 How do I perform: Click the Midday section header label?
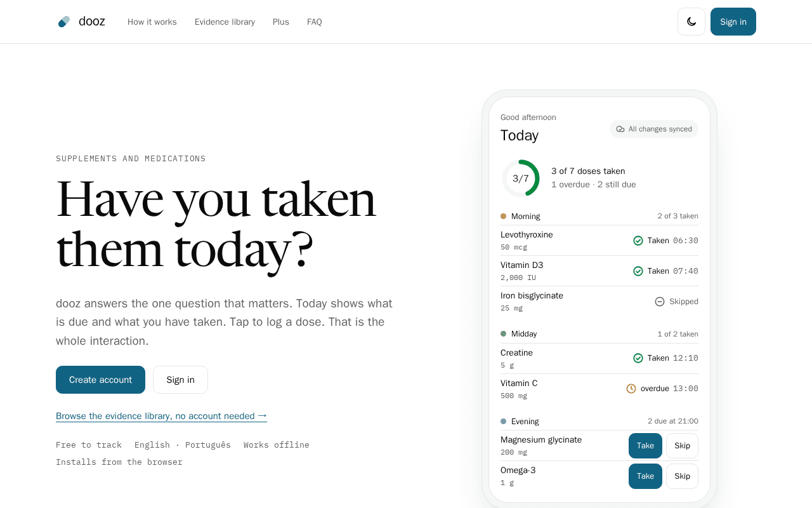coord(524,334)
